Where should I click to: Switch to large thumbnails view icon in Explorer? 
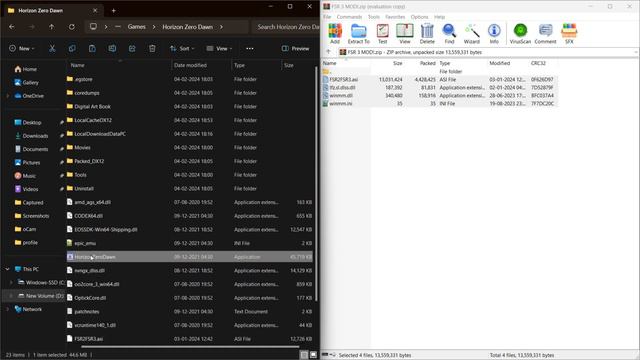pos(313,355)
